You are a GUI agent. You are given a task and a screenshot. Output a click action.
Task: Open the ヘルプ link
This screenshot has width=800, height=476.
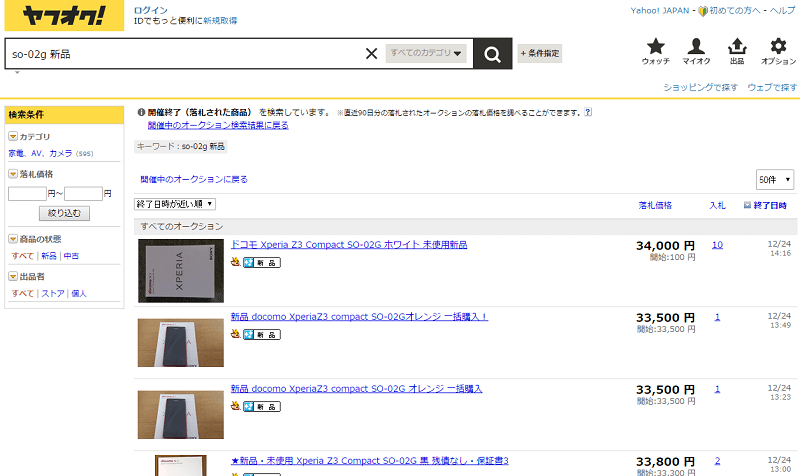(783, 11)
